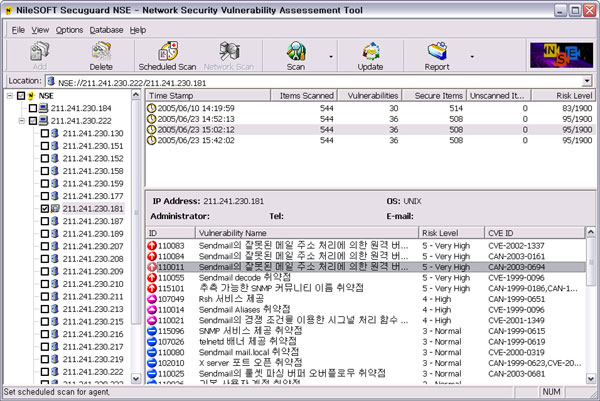600x401 pixels.
Task: Collapse the 211.241.230.222 tree node
Action: click(21, 120)
